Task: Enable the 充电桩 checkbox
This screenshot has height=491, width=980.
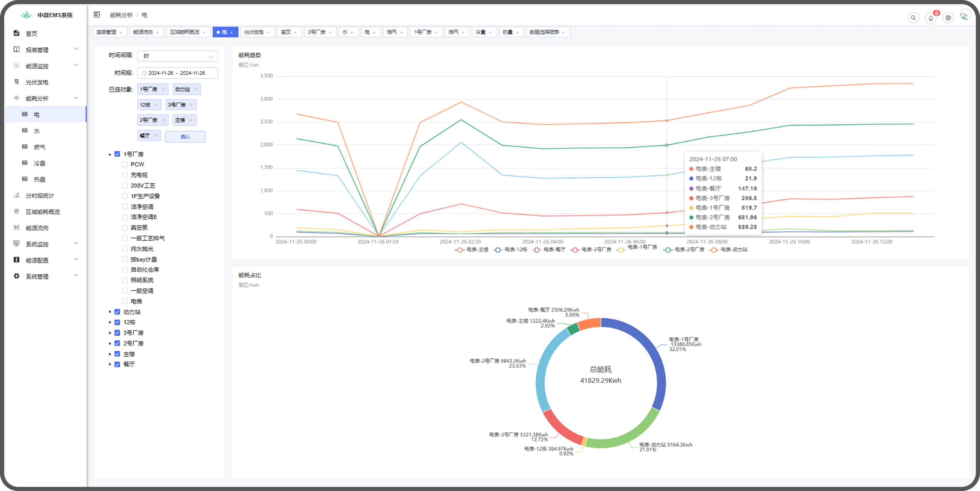Action: (x=124, y=175)
